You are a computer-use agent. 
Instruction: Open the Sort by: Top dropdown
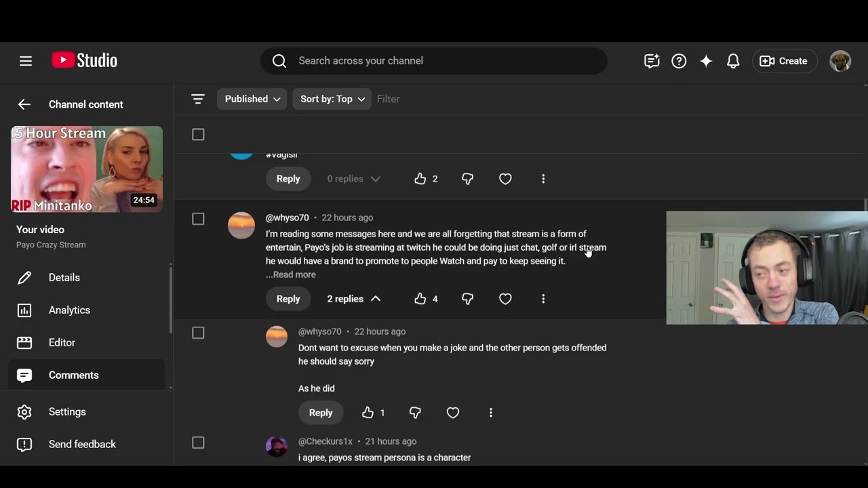[332, 99]
